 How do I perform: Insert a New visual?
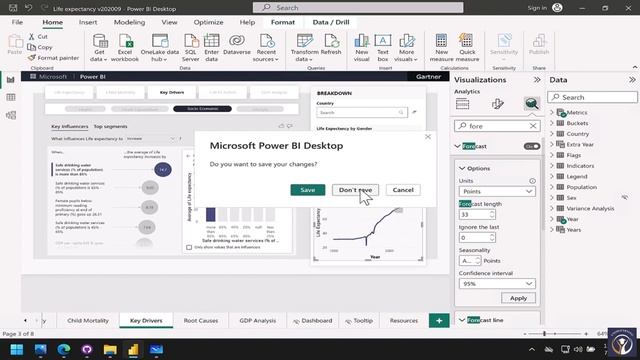pyautogui.click(x=362, y=48)
